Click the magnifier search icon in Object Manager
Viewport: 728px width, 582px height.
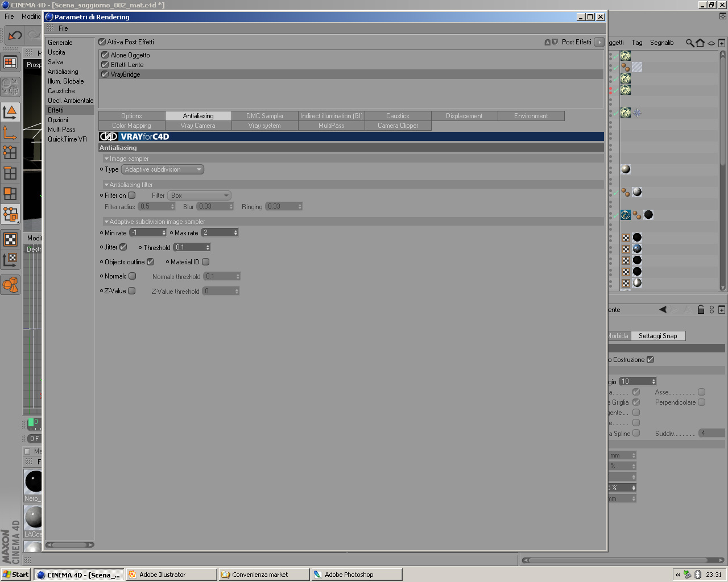(x=690, y=43)
